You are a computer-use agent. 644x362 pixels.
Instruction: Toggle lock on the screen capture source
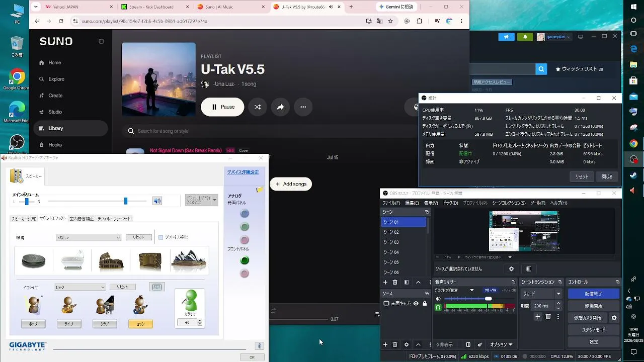pos(425,304)
